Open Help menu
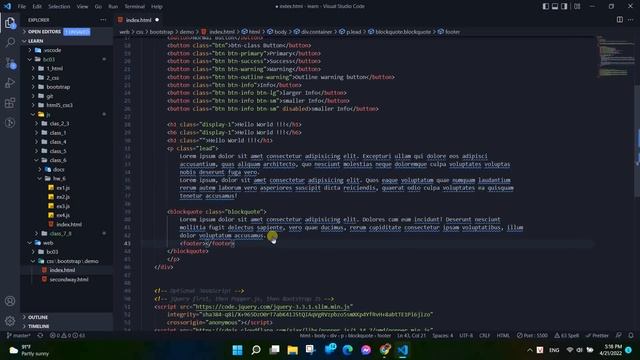This screenshot has height=360, width=640. tap(157, 7)
